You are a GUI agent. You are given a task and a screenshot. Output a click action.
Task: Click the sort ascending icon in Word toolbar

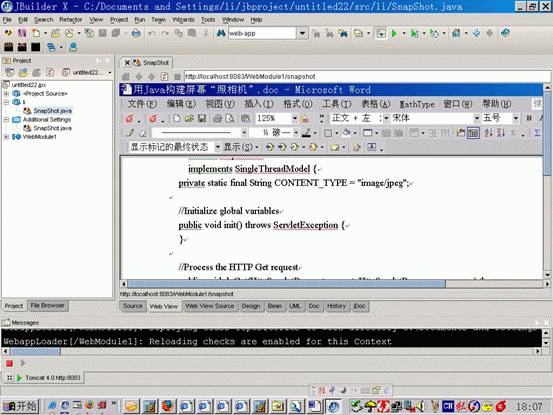click(489, 133)
